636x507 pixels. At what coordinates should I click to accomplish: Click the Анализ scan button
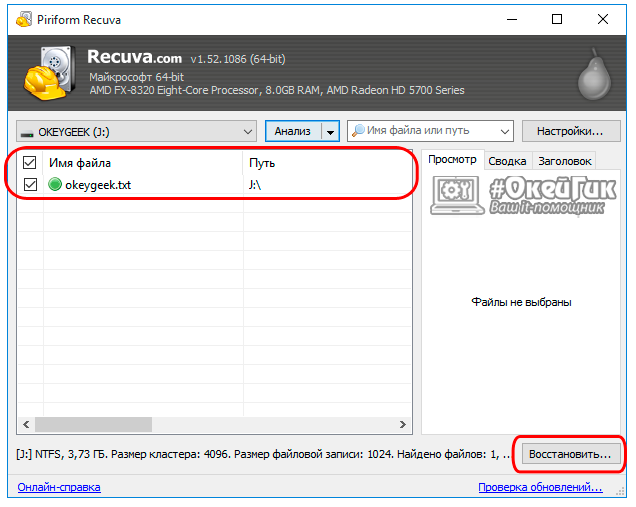click(293, 131)
